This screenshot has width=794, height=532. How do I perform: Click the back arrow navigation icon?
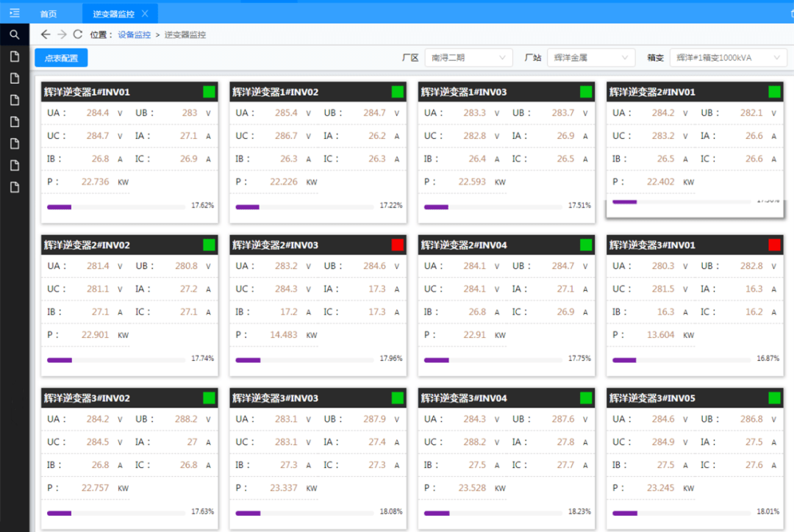(46, 35)
